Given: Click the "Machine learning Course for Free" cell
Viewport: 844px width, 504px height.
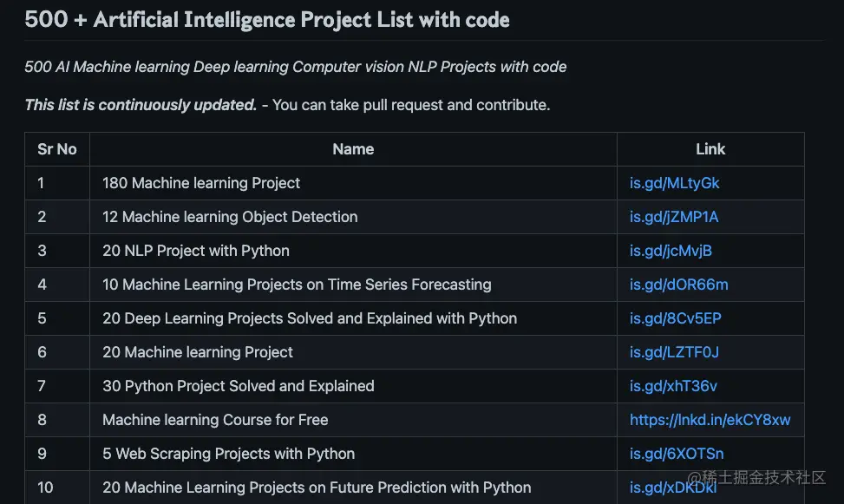Looking at the screenshot, I should coord(215,420).
